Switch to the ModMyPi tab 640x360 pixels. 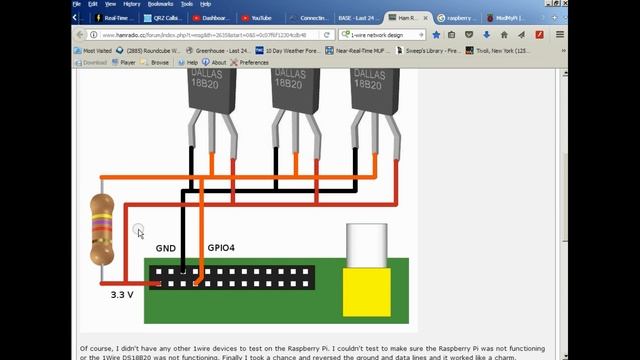(506, 18)
